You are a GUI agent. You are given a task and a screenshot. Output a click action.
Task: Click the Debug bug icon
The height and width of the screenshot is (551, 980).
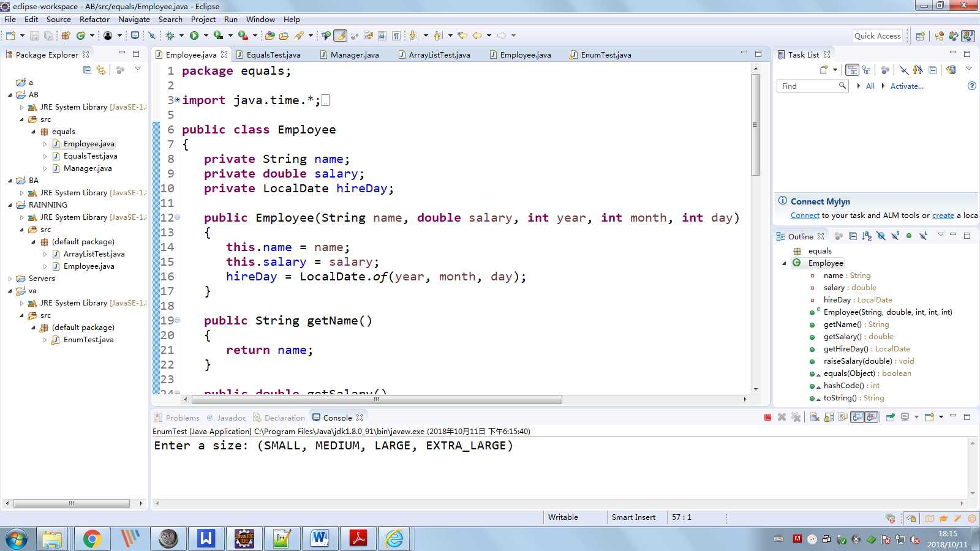click(170, 36)
